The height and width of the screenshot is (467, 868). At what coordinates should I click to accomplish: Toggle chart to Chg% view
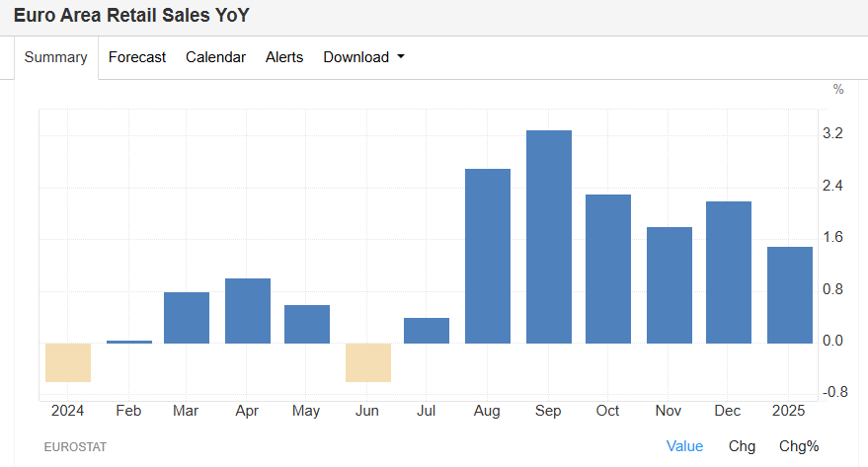(x=799, y=446)
